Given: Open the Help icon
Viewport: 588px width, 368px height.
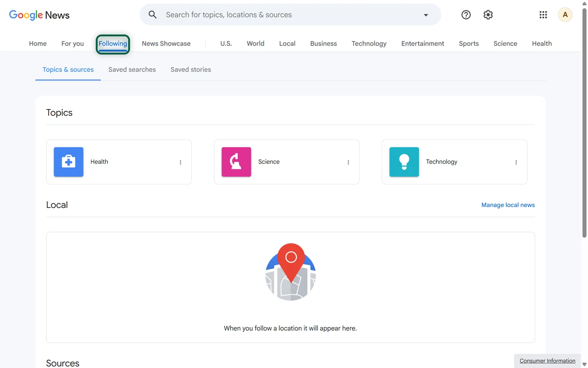Looking at the screenshot, I should (x=466, y=15).
